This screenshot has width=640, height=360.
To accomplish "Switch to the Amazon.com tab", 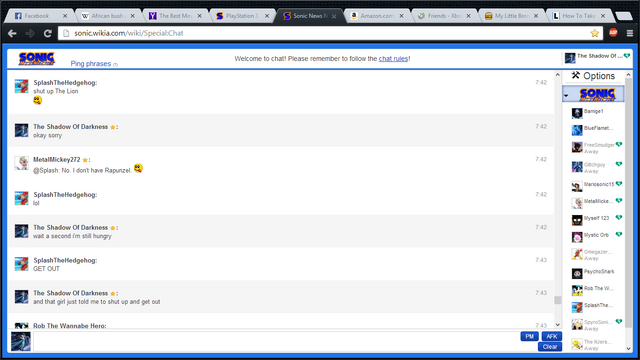I will click(x=377, y=16).
